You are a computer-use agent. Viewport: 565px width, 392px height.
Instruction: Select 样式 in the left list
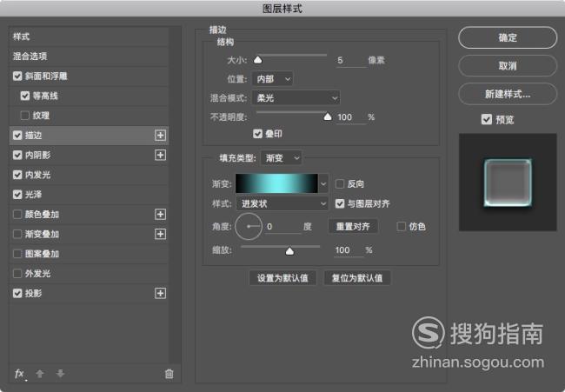[x=89, y=37]
